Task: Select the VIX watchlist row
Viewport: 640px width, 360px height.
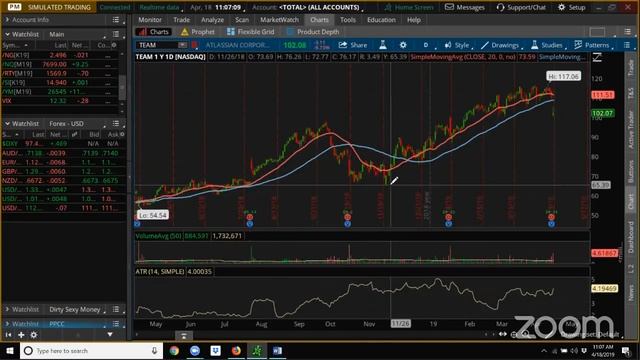Action: [60, 100]
